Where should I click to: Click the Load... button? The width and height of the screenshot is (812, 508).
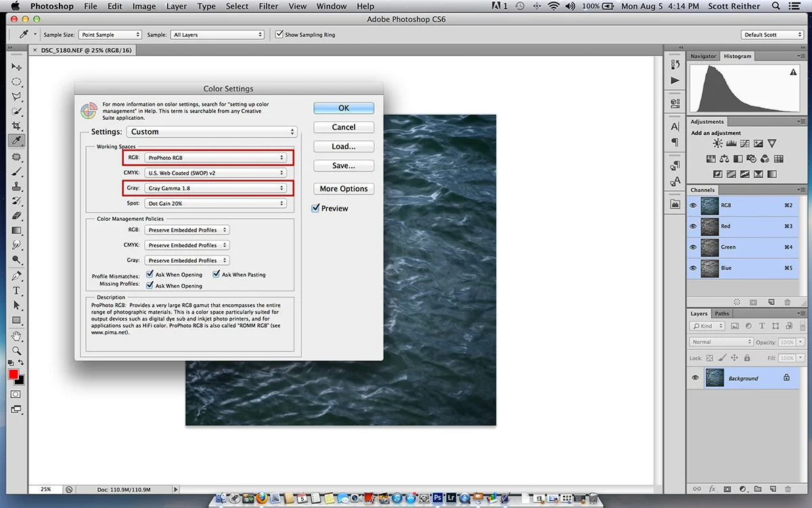344,146
